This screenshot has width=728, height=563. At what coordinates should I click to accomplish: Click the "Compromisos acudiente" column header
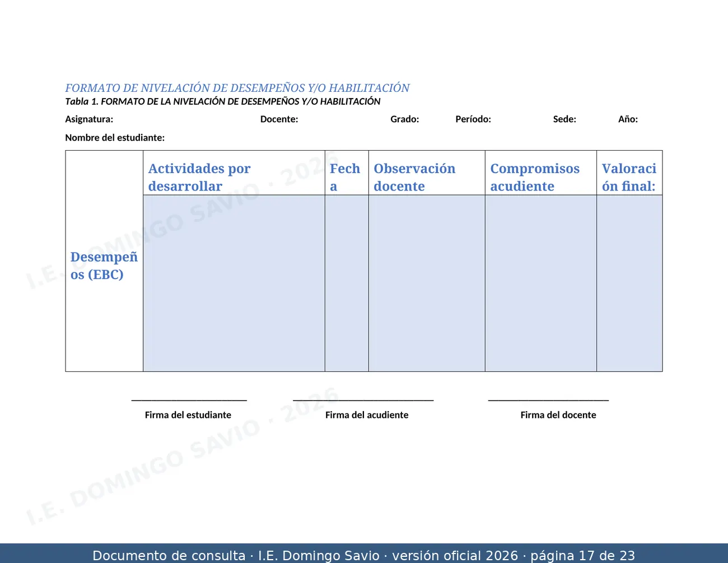(541, 173)
